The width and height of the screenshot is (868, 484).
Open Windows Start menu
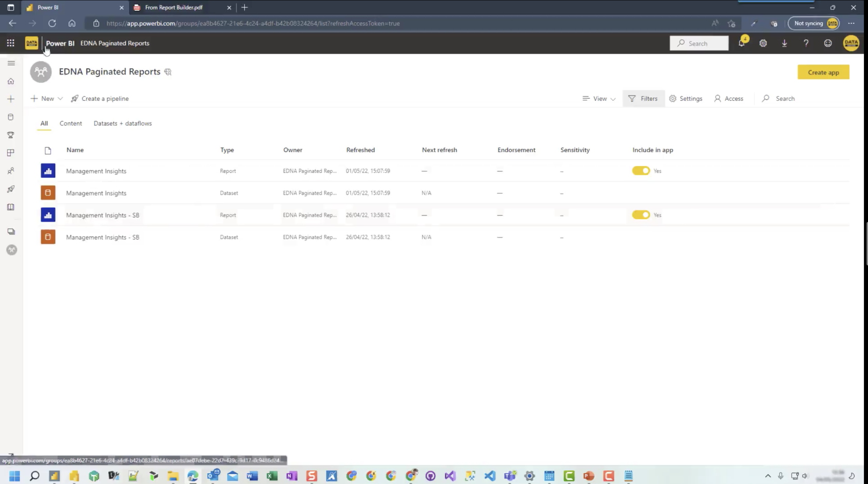14,476
